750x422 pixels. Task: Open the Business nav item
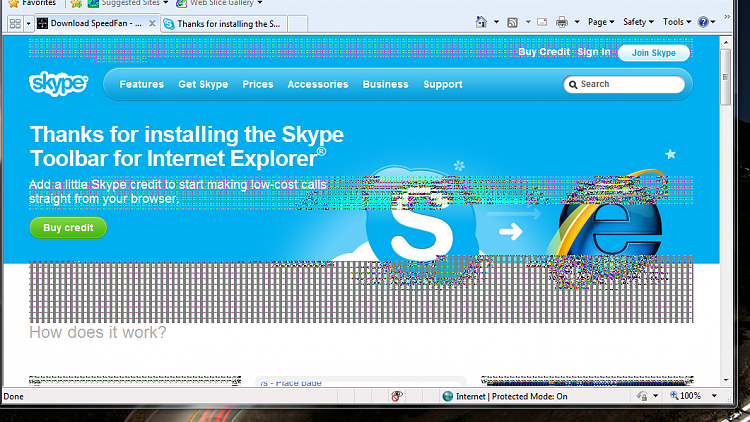386,84
